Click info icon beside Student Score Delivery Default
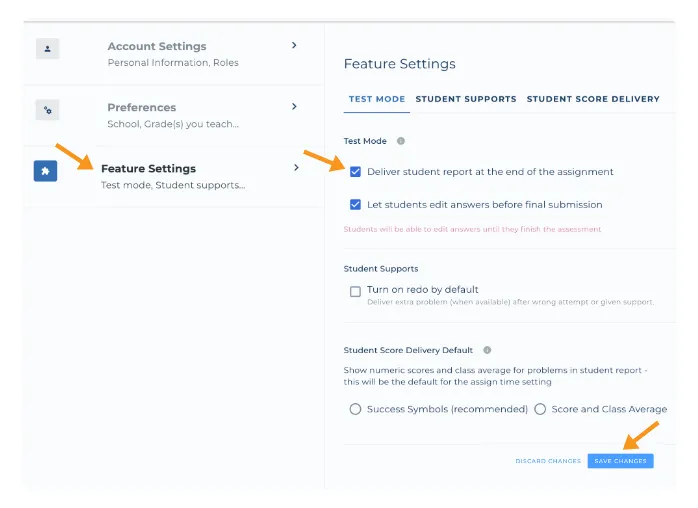 487,350
